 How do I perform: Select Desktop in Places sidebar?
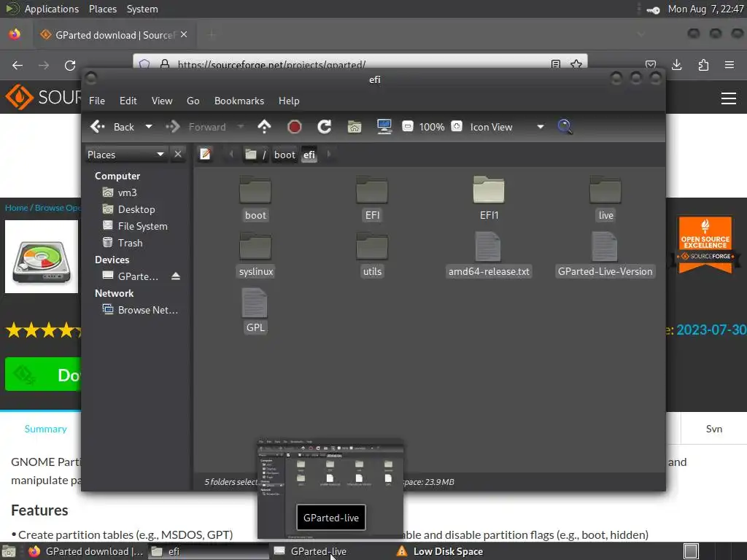137,209
